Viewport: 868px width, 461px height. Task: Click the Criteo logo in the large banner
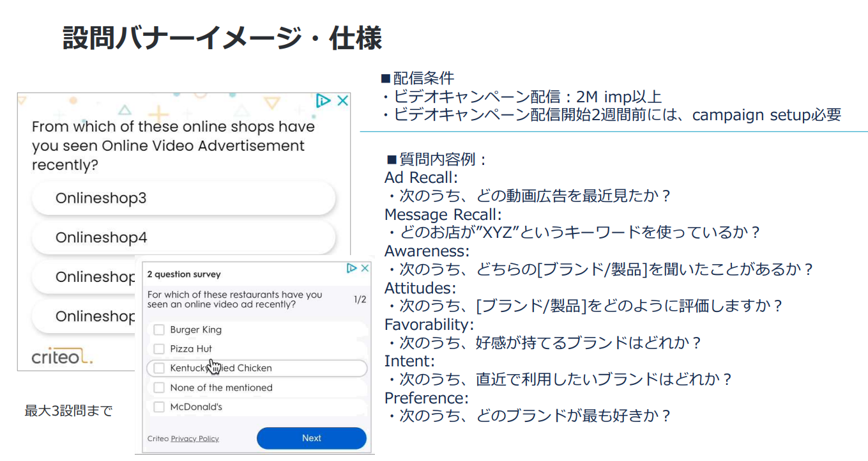pos(62,357)
